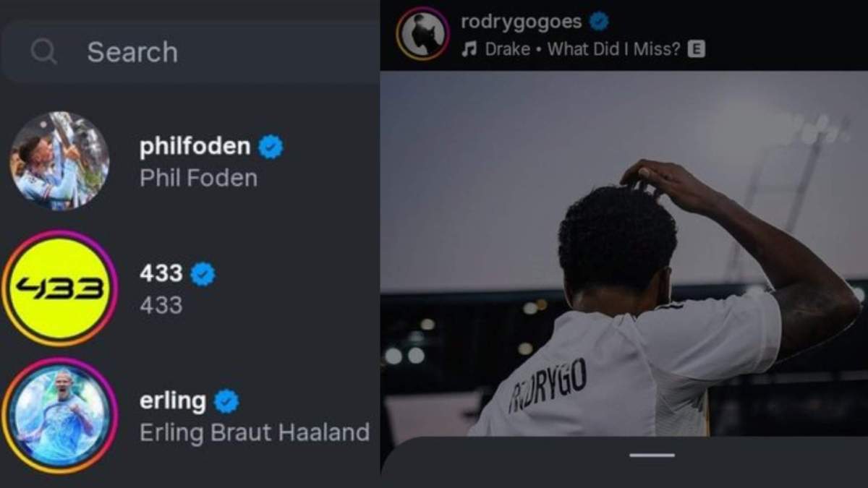Type in the Search field
Screen dimensions: 868x488
pyautogui.click(x=217, y=51)
